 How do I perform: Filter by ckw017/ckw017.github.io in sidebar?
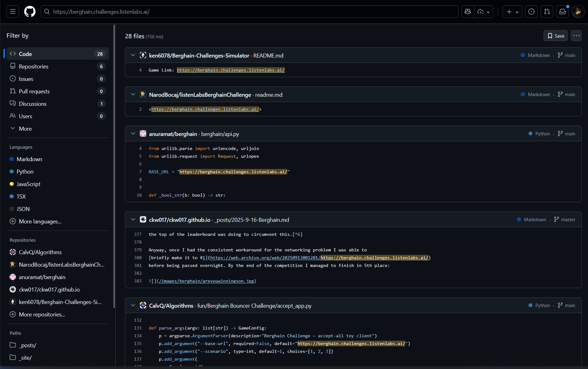click(58, 289)
